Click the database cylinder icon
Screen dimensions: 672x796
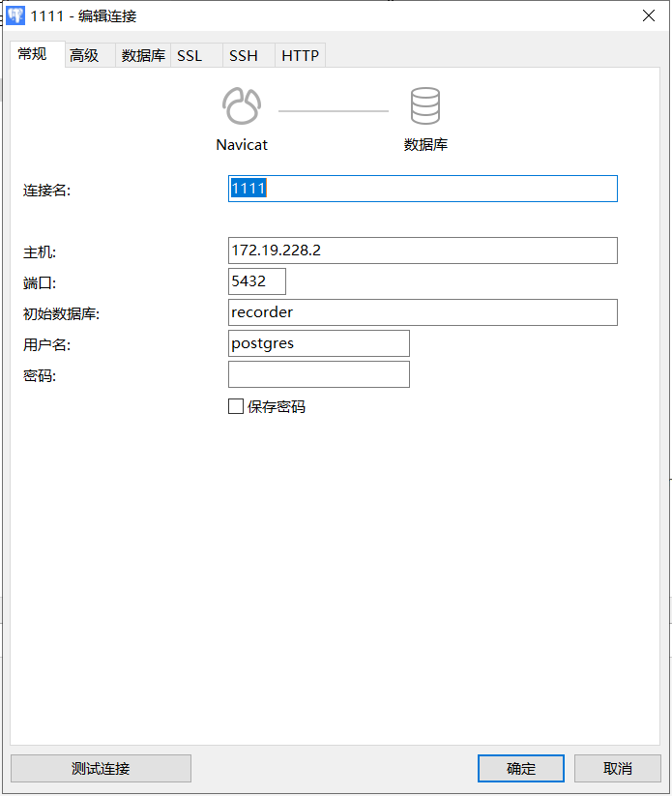pos(424,106)
